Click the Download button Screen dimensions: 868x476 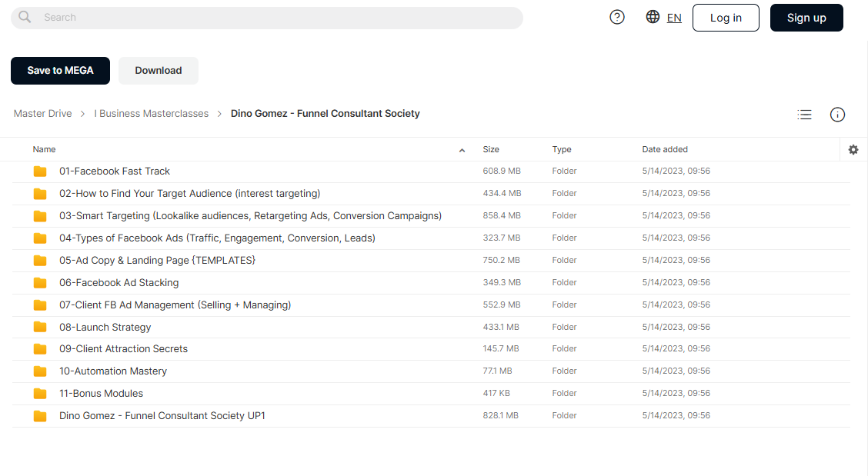click(159, 71)
